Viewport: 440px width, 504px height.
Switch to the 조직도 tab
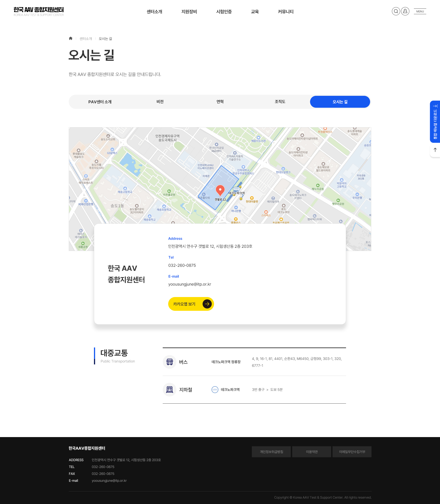(x=280, y=102)
